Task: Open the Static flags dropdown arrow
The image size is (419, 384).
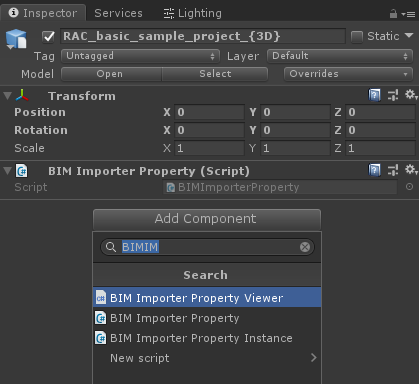Action: click(409, 35)
